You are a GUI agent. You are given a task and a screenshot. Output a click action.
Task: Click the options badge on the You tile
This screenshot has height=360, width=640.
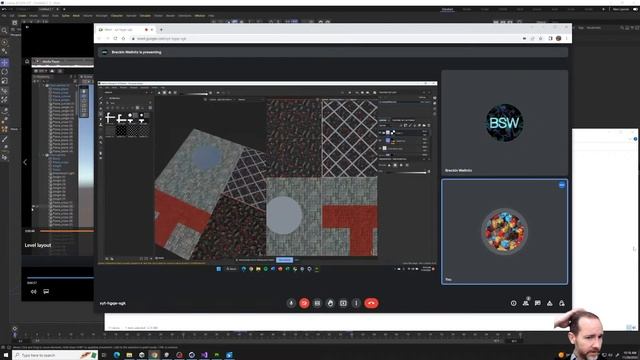pos(562,185)
